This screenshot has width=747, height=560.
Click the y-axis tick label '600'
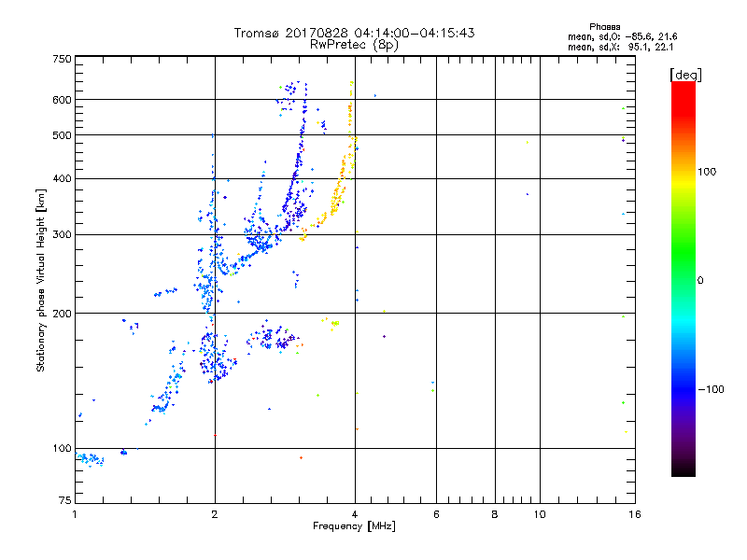coord(63,100)
